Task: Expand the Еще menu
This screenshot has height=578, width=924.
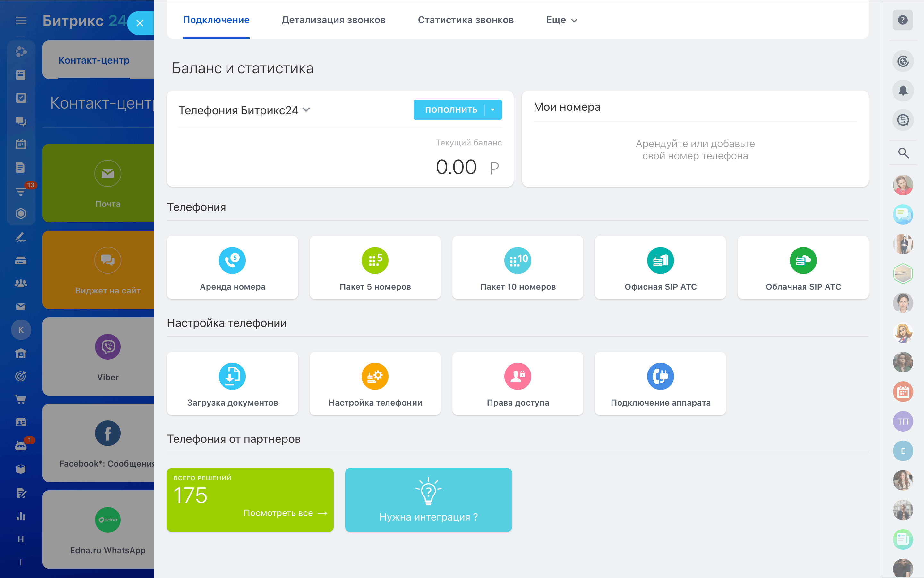Action: click(562, 20)
